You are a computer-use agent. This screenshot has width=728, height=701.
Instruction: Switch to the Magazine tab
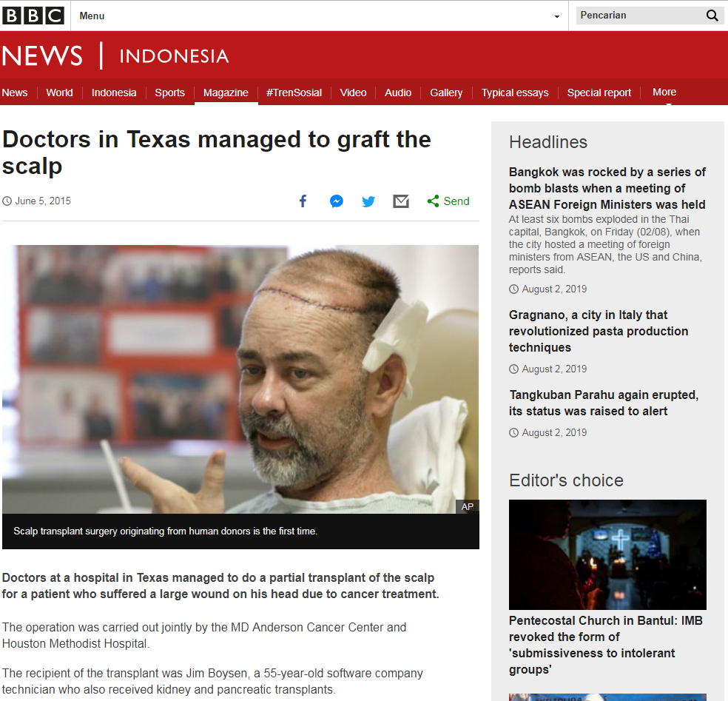226,93
